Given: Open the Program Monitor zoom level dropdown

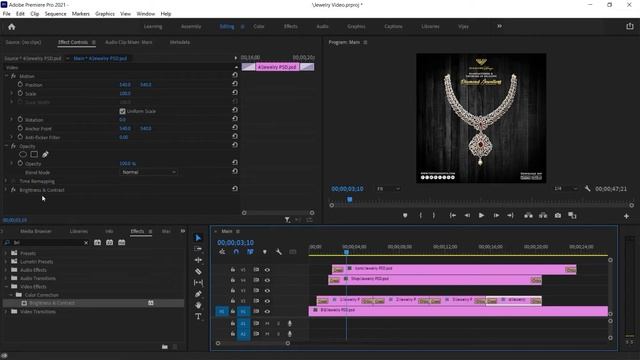Looking at the screenshot, I should pos(388,189).
